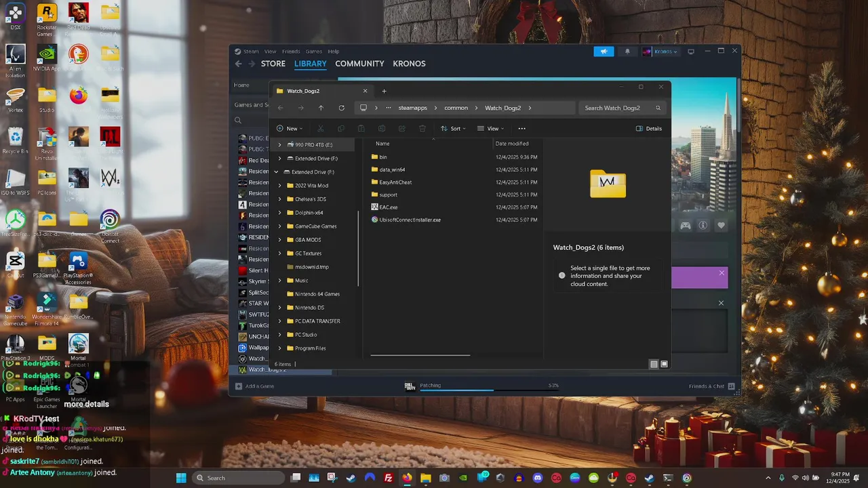
Task: Open DSX desktop shortcut
Action: coord(15,17)
